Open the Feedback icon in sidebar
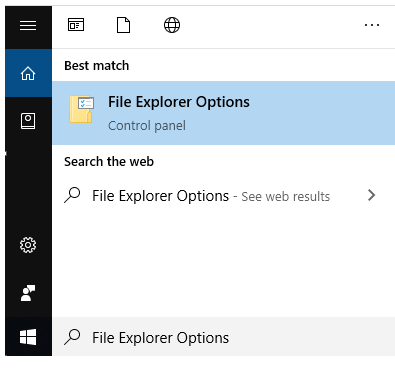Image resolution: width=395 pixels, height=368 pixels. (x=28, y=293)
